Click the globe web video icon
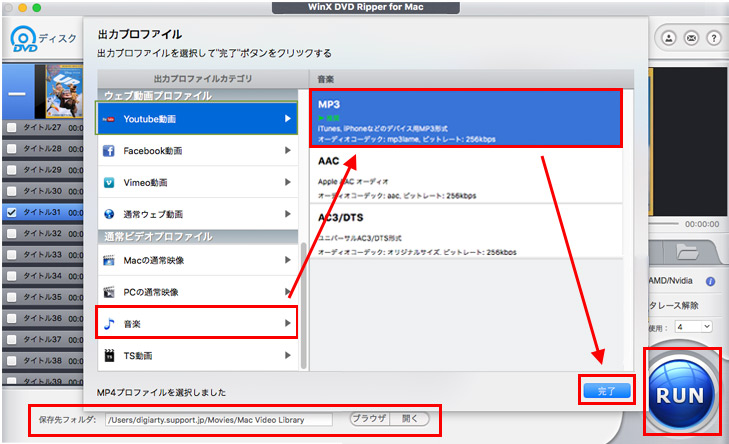 click(109, 214)
